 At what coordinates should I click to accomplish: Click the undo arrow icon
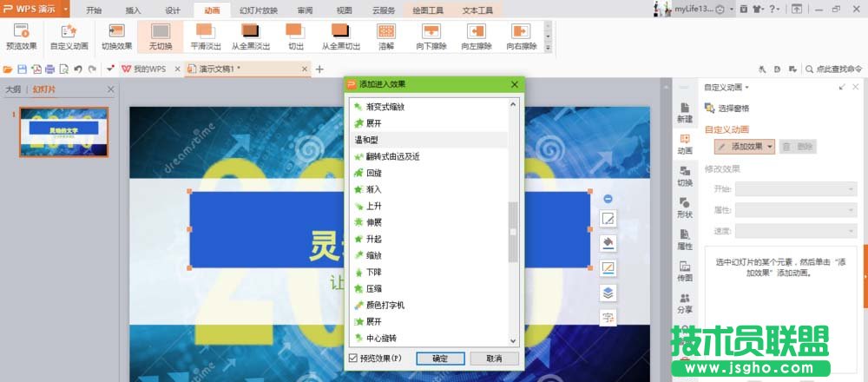click(x=78, y=69)
